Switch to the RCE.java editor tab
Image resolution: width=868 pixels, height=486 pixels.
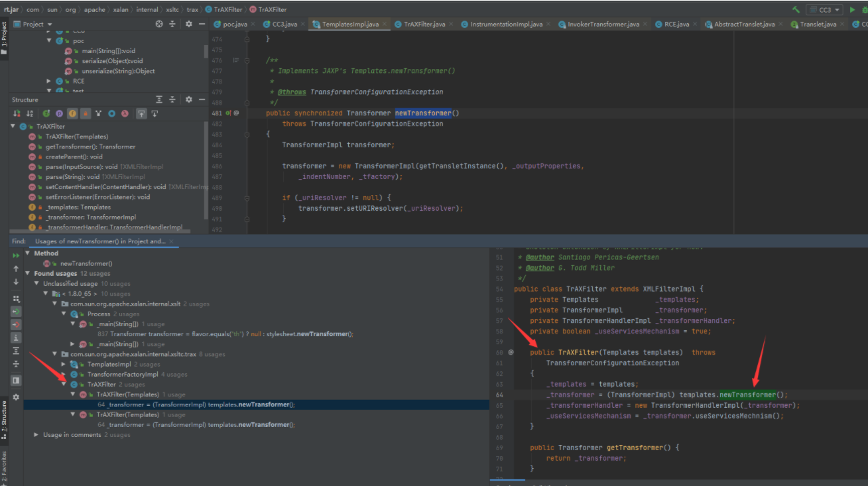[x=677, y=24]
